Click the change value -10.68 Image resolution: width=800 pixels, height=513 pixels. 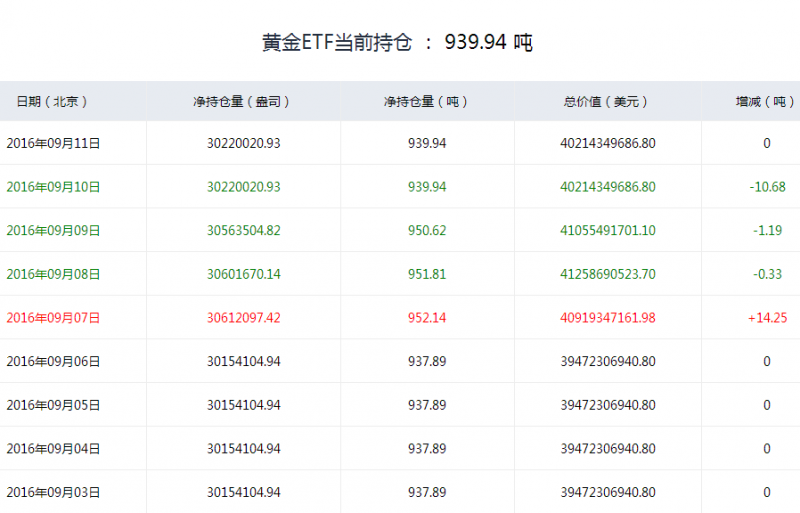pos(767,187)
